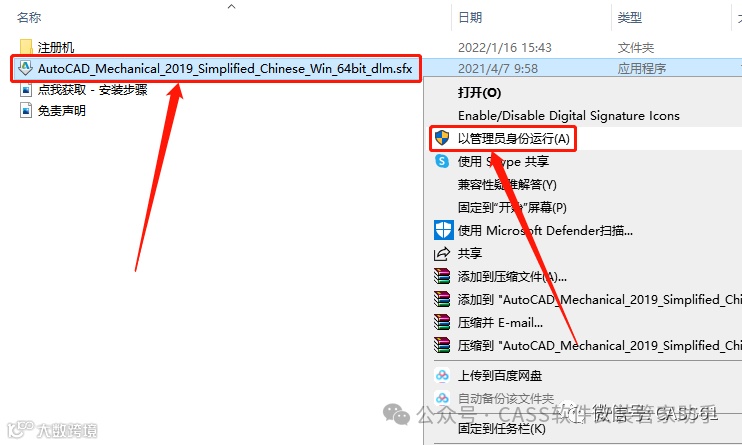The width and height of the screenshot is (742, 445).
Task: Click the Skype icon in the context menu
Action: point(442,161)
